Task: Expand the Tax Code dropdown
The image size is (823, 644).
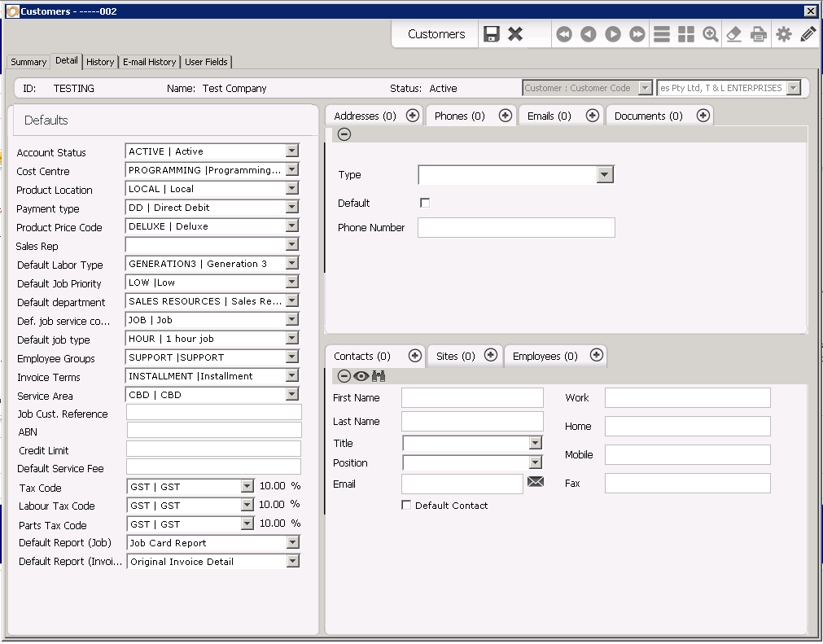Action: [x=244, y=487]
